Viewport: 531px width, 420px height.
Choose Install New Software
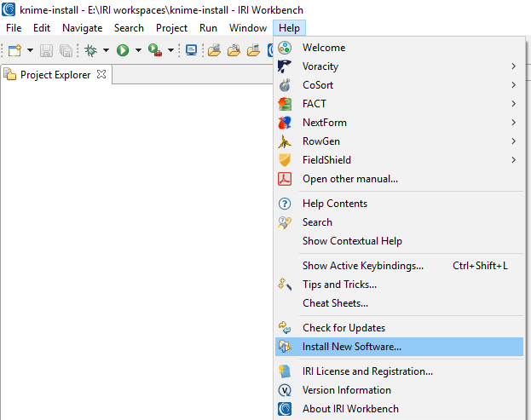pos(399,347)
